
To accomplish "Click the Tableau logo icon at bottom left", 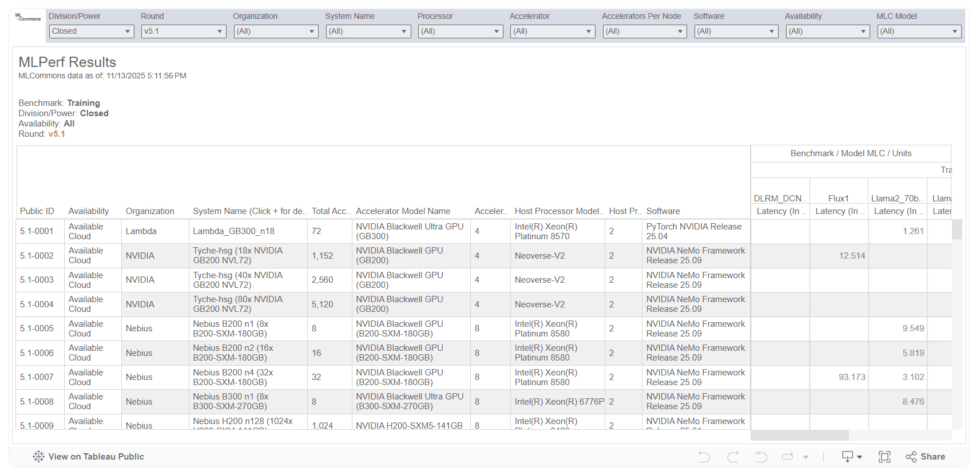I will pyautogui.click(x=38, y=457).
